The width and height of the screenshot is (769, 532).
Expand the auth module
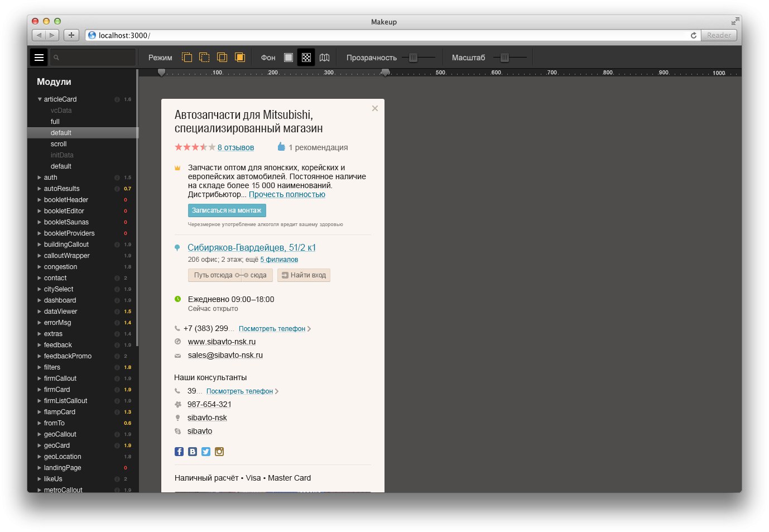coord(39,178)
